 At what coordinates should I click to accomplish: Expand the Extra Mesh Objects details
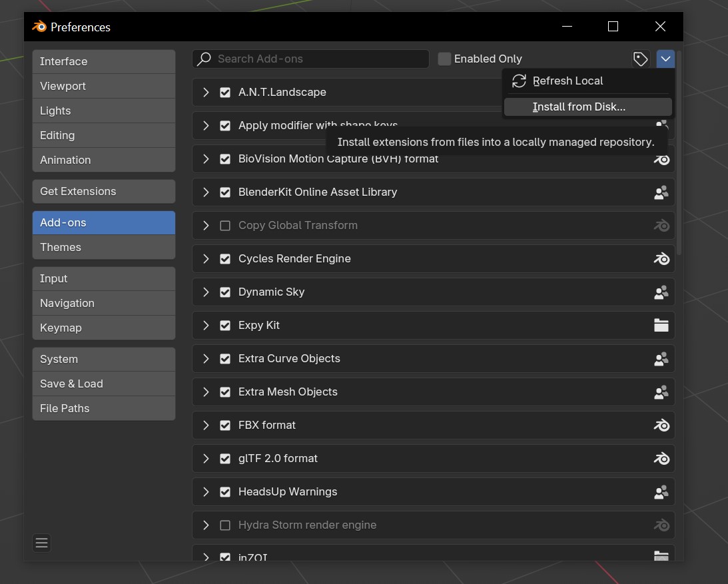(x=206, y=392)
